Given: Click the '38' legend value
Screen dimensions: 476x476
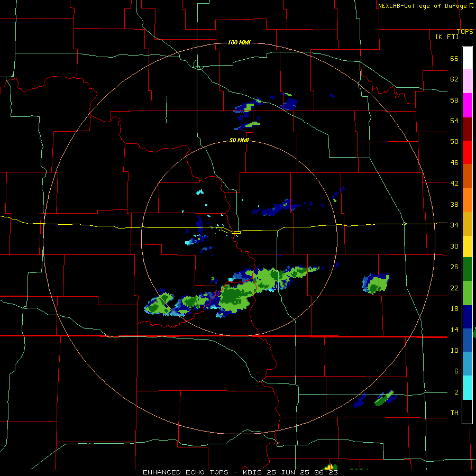Looking at the screenshot, I should pyautogui.click(x=454, y=204).
